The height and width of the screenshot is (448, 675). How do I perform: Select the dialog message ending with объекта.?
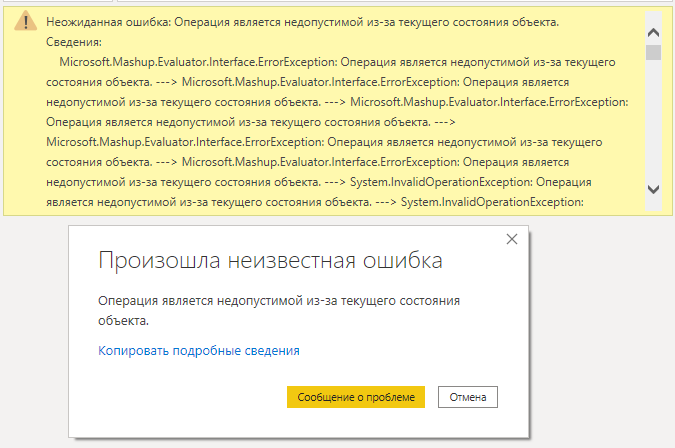[x=279, y=310]
